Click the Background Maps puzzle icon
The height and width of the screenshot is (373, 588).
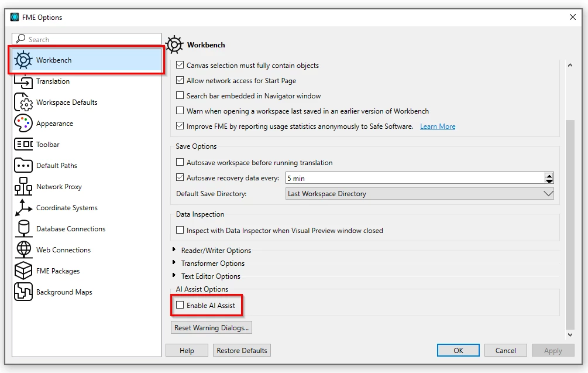tap(23, 292)
